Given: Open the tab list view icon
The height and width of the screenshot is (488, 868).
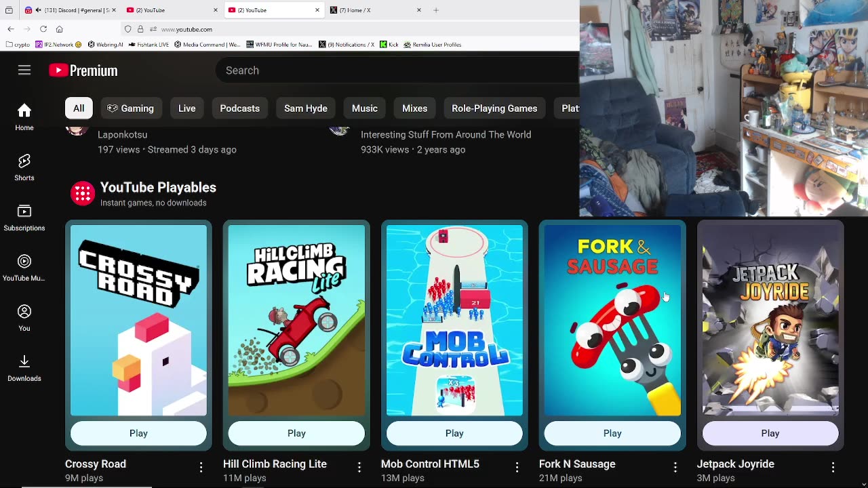Looking at the screenshot, I should [x=9, y=10].
